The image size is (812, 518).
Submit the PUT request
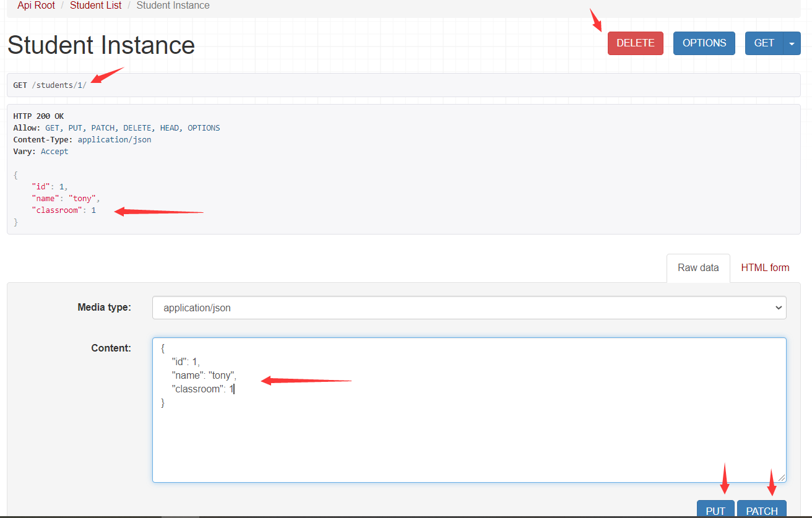715,510
